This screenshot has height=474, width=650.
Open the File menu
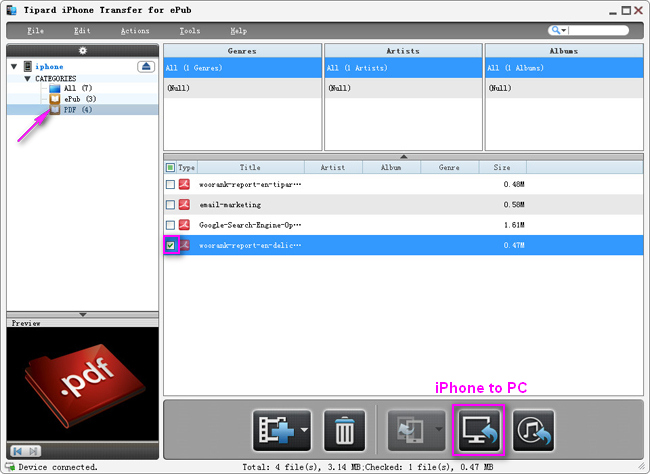tap(36, 31)
